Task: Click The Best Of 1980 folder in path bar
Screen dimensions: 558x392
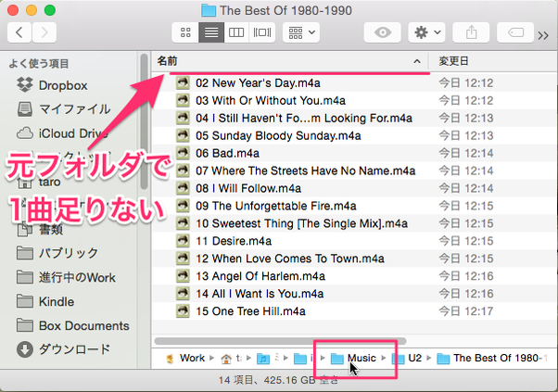Action: click(491, 359)
